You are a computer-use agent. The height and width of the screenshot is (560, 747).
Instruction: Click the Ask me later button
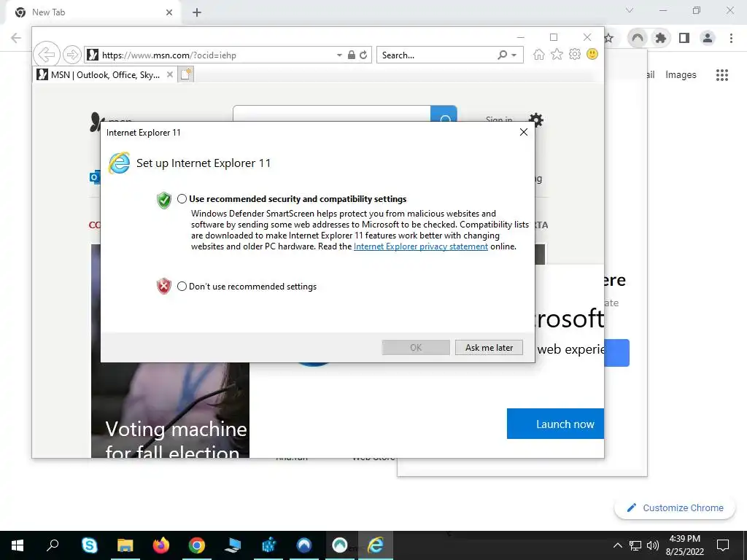(x=489, y=348)
